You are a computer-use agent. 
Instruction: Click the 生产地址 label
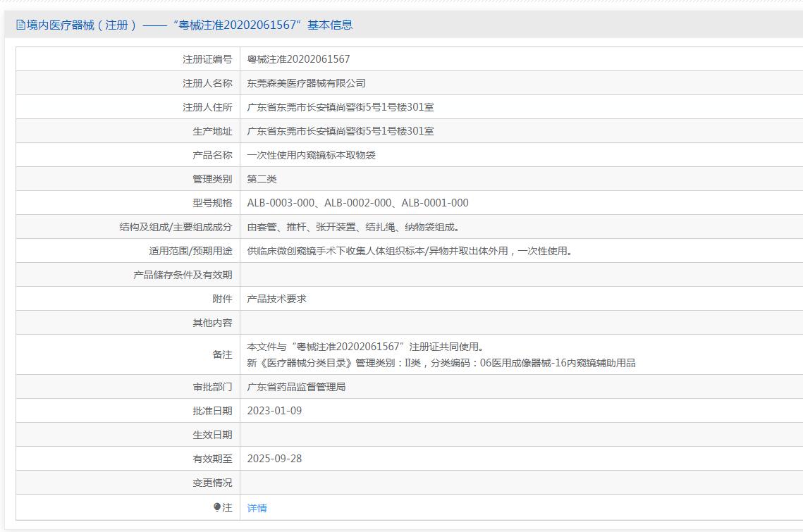(x=212, y=131)
